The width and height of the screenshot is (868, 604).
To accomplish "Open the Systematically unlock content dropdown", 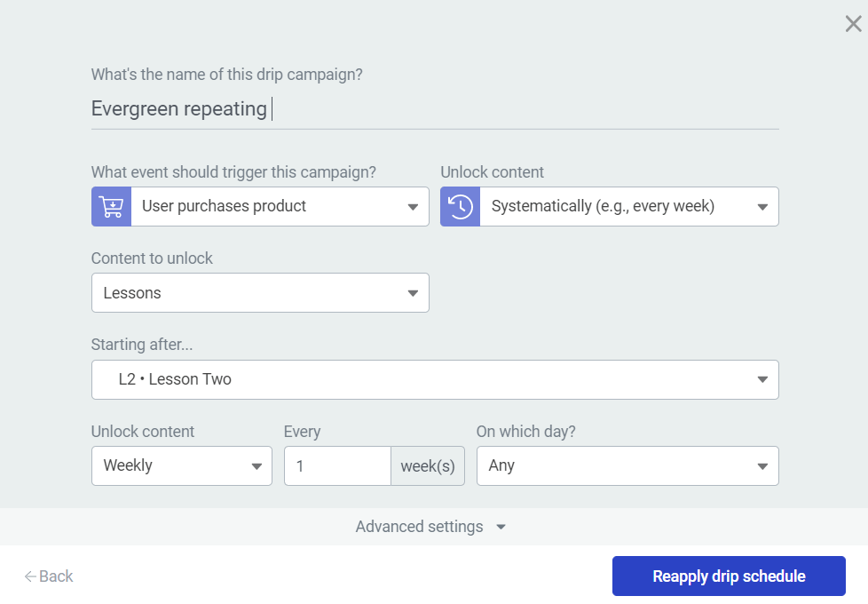I will point(621,206).
